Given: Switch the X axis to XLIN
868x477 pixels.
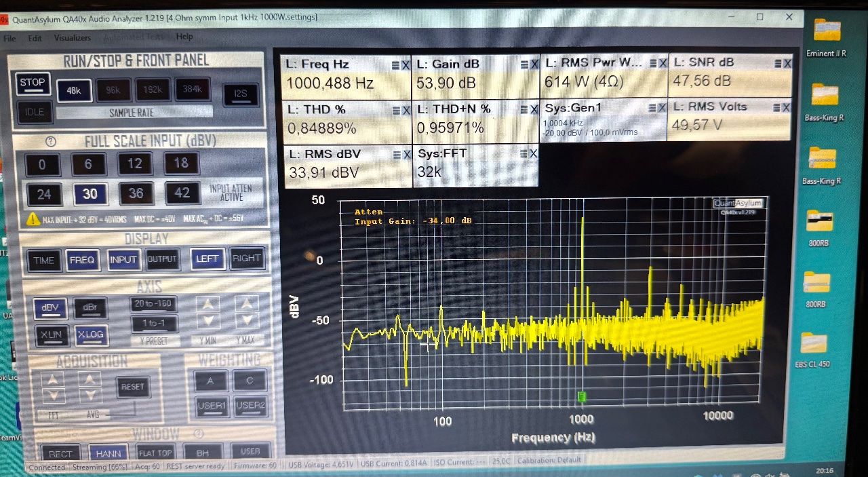Looking at the screenshot, I should point(50,335).
